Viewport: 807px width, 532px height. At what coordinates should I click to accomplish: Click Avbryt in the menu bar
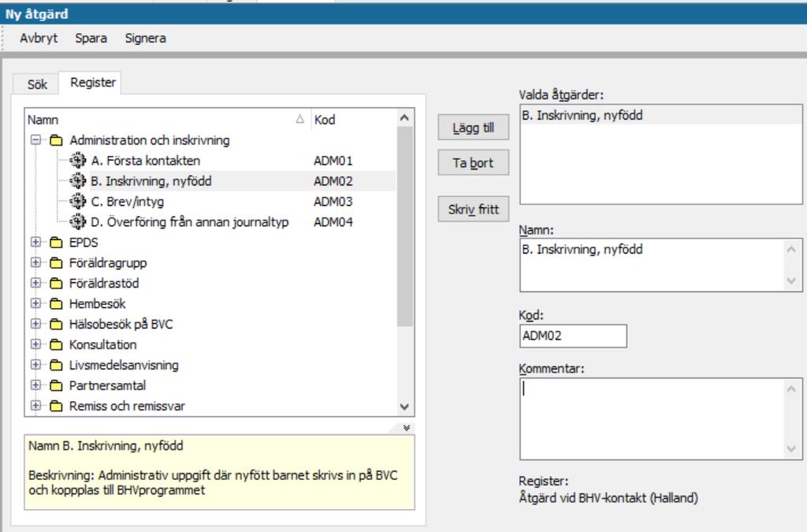[x=39, y=38]
